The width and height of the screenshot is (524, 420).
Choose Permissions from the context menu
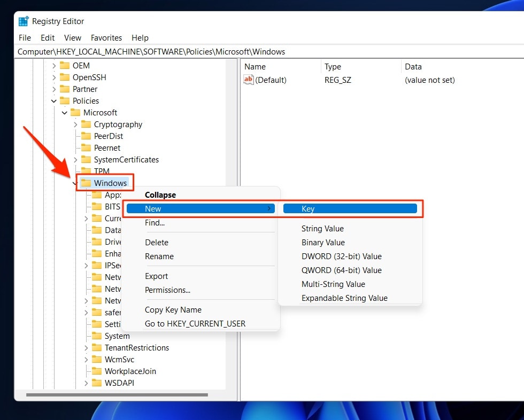(x=168, y=289)
